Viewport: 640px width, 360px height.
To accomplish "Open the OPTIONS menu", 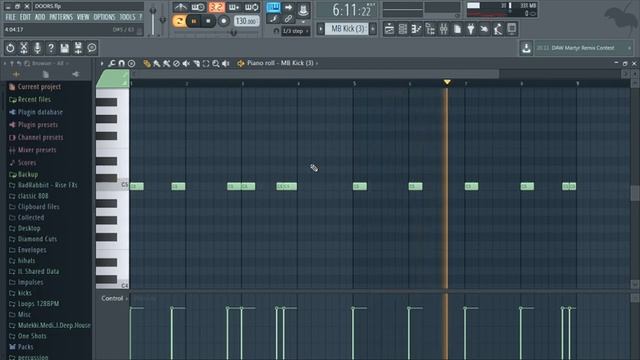I will coord(104,17).
